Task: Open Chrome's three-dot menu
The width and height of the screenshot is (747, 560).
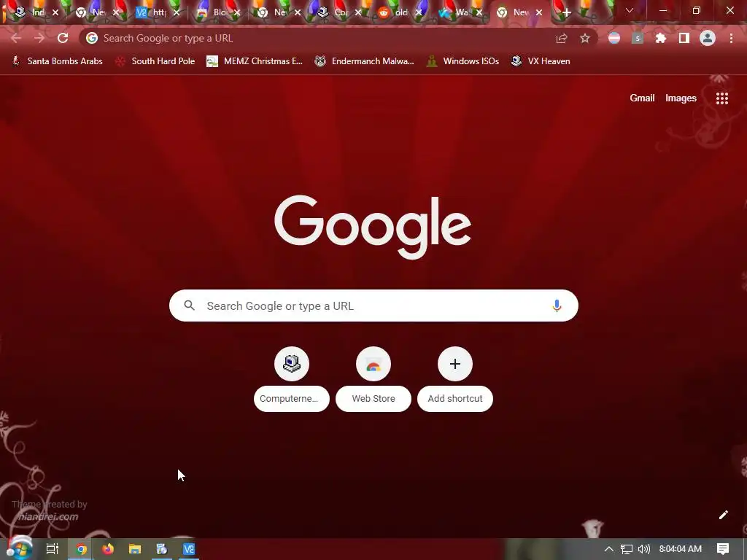Action: click(731, 39)
